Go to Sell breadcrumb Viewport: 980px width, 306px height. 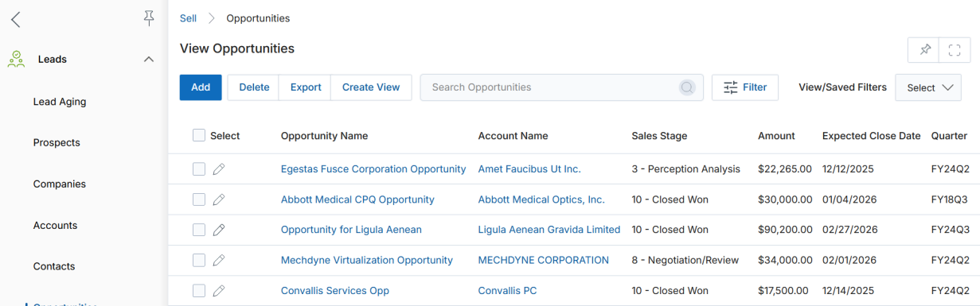(188, 18)
